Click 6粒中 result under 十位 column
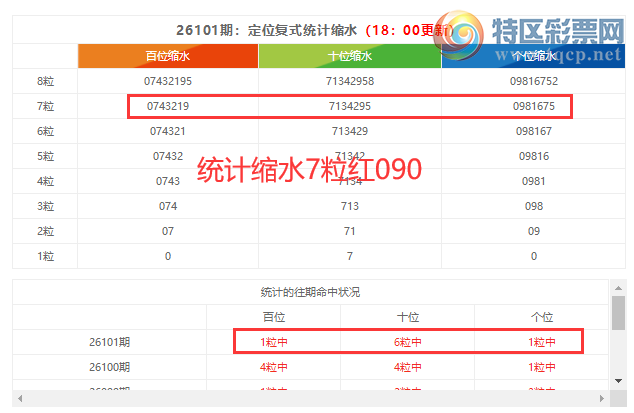Viewport: 634px width, 413px height. click(408, 342)
